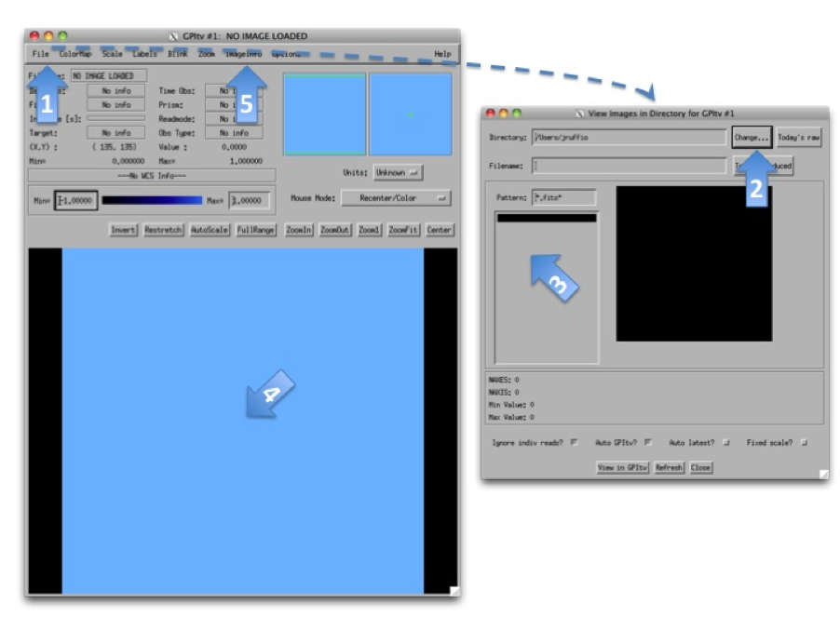Open the File menu
Screen dimensions: 840x630
[40, 54]
